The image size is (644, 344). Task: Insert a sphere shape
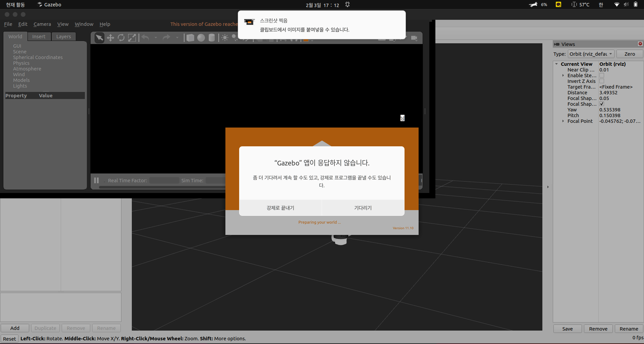tap(201, 38)
